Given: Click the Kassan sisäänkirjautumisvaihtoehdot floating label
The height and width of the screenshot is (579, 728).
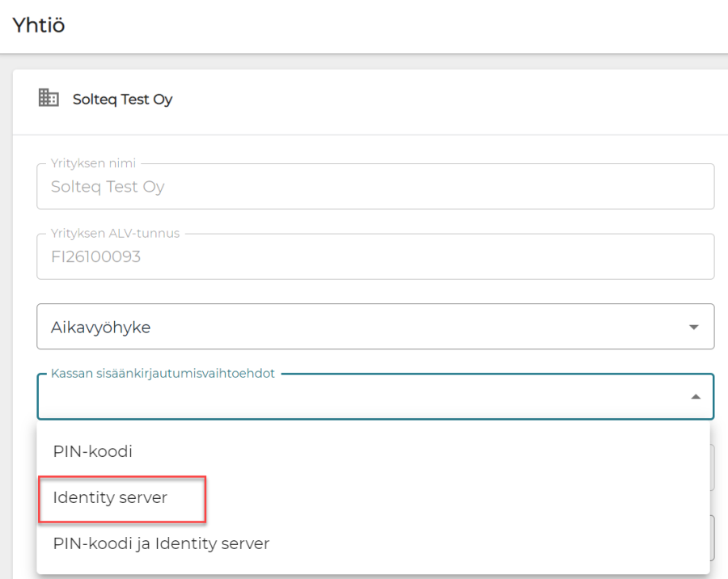Looking at the screenshot, I should 163,374.
